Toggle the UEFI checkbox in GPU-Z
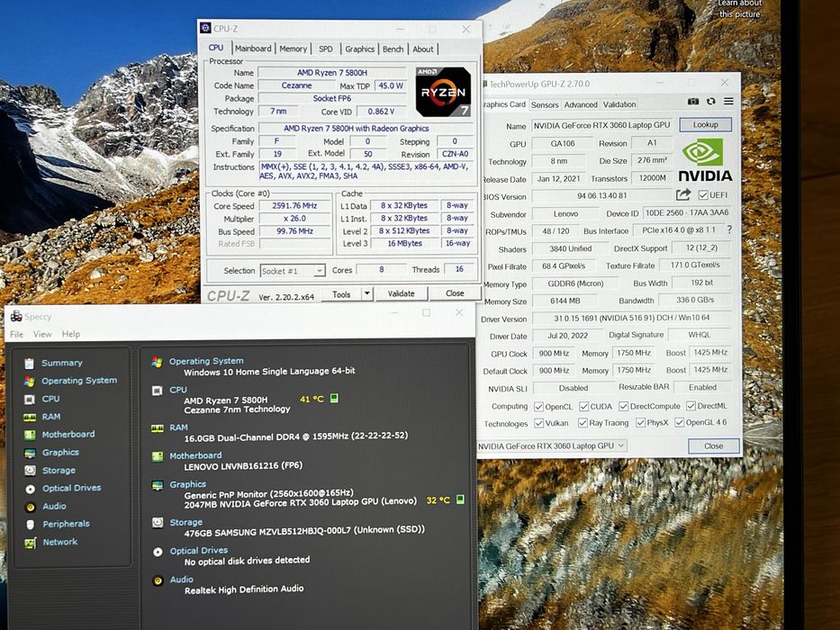This screenshot has height=630, width=840. (x=703, y=195)
